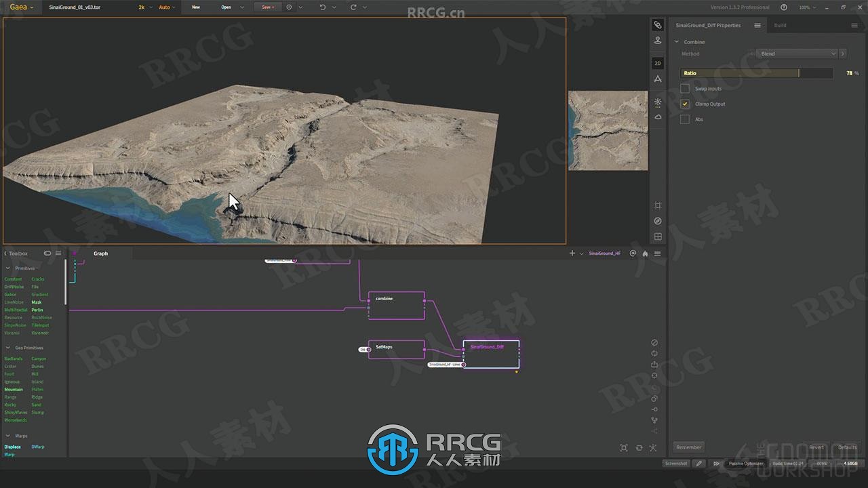Click the Remember button
This screenshot has height=488, width=868.
pos(689,447)
